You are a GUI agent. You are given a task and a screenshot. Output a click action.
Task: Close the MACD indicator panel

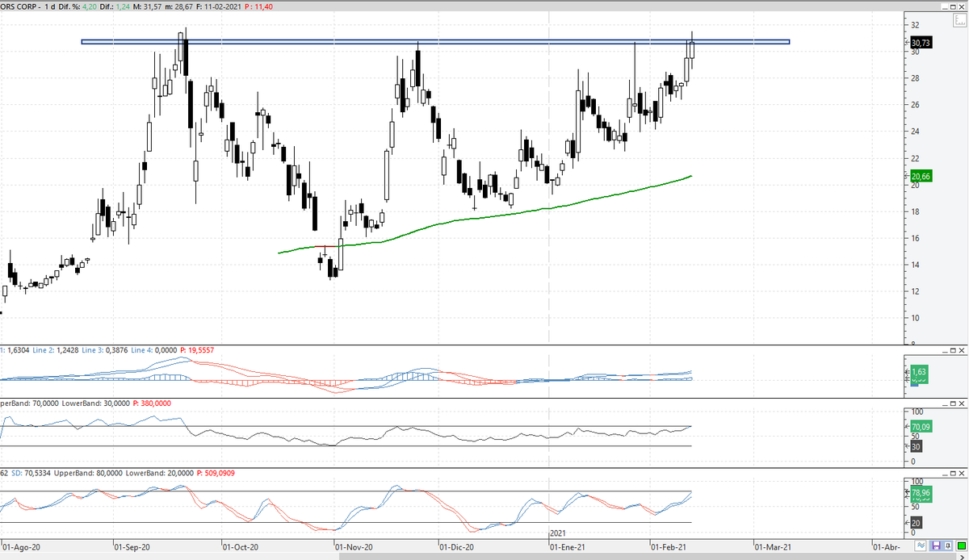tap(962, 350)
